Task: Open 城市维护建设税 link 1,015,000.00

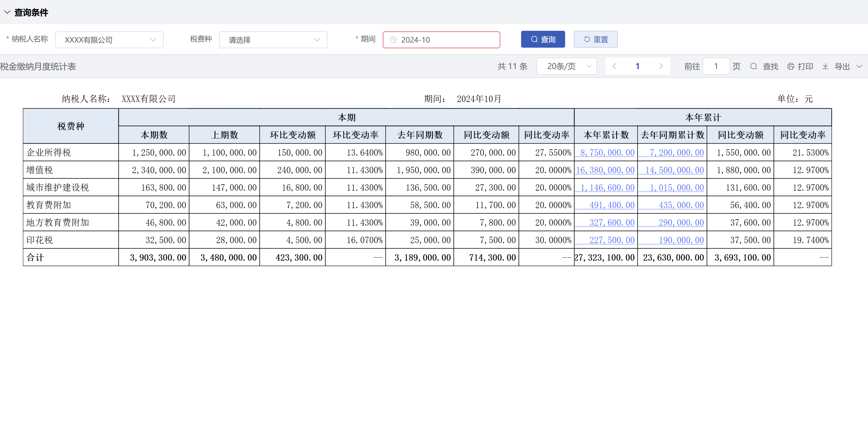Action: coord(677,187)
